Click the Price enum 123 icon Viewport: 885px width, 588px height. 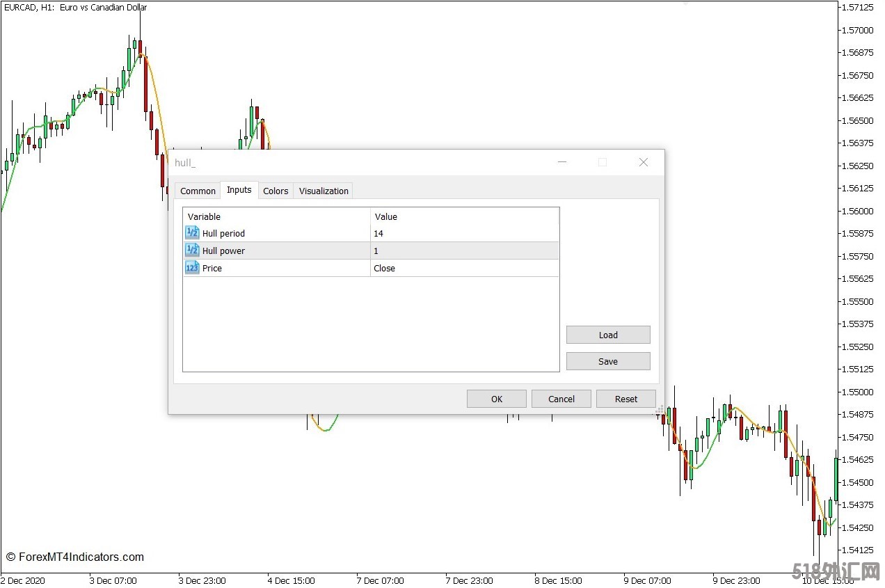pyautogui.click(x=192, y=268)
